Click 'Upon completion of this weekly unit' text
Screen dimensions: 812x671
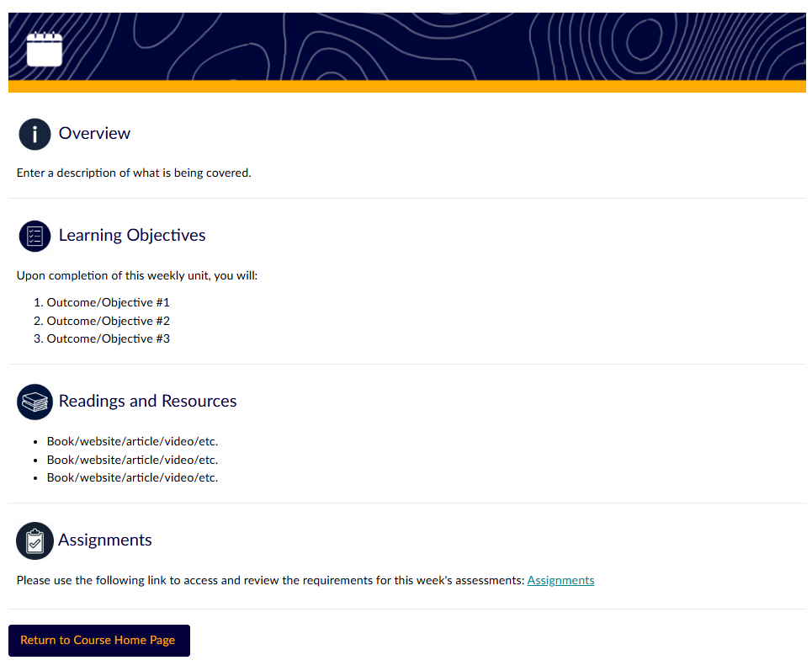click(x=136, y=275)
